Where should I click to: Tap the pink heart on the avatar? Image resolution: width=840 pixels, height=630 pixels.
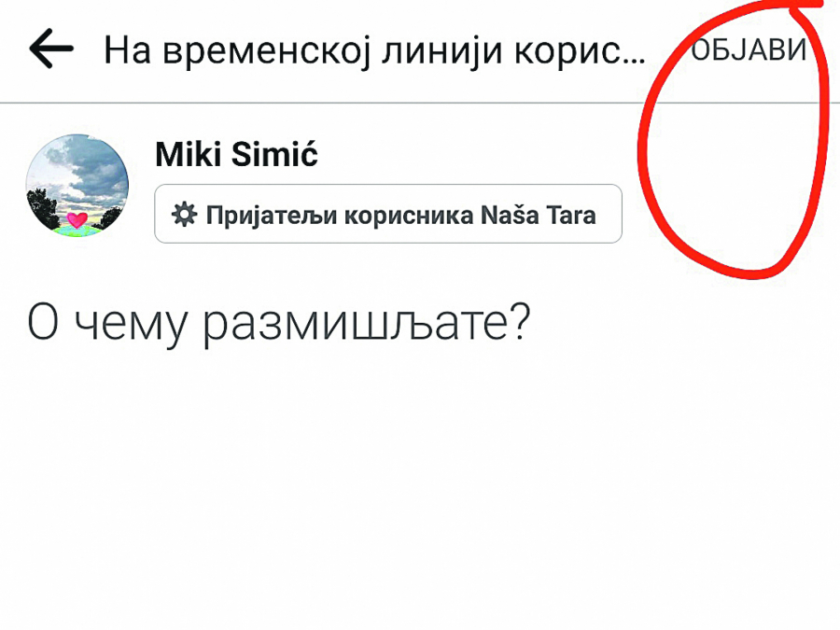[77, 221]
